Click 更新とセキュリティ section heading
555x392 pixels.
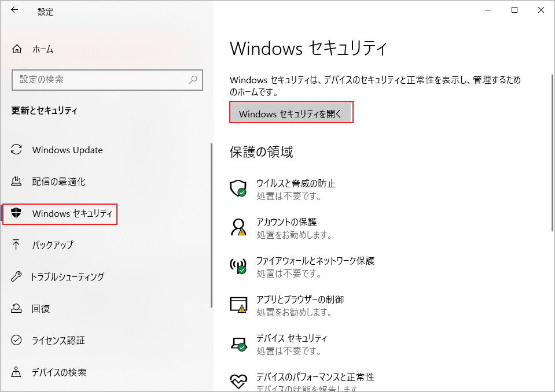(x=44, y=110)
